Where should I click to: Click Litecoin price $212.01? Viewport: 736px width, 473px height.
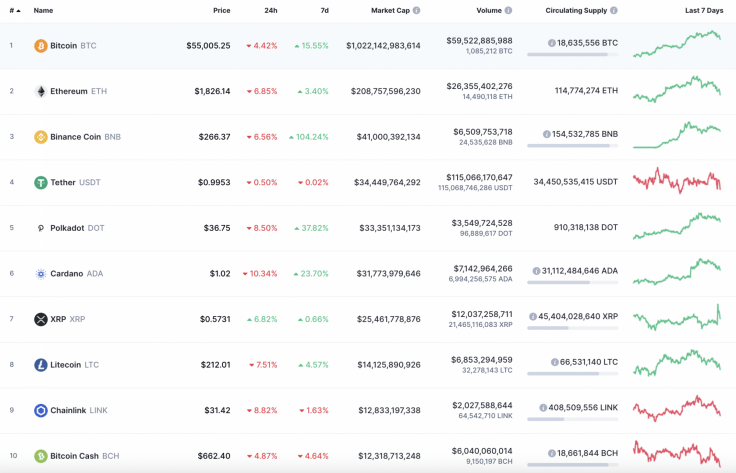pyautogui.click(x=215, y=365)
